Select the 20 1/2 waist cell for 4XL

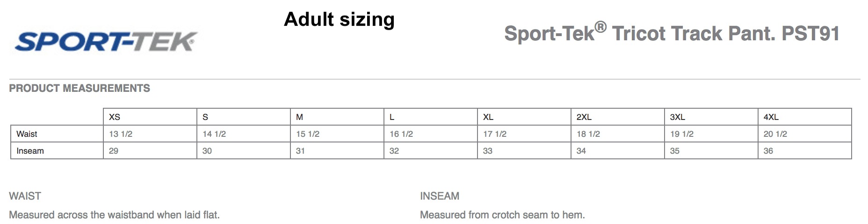point(805,134)
